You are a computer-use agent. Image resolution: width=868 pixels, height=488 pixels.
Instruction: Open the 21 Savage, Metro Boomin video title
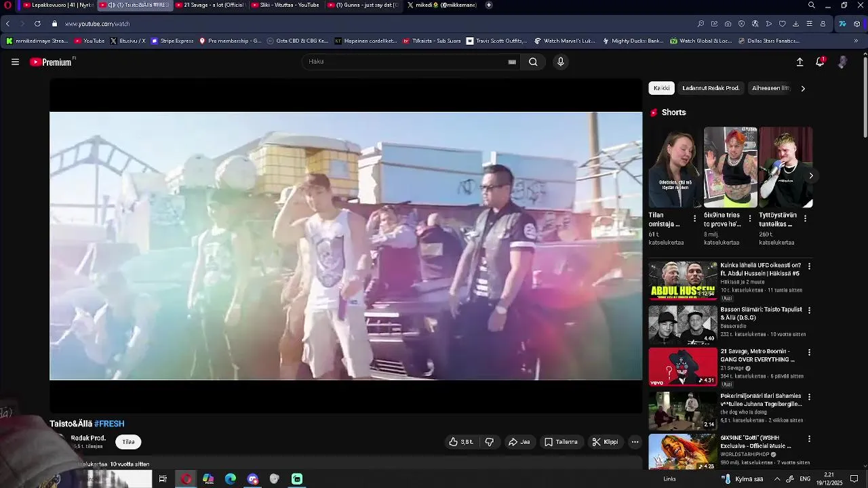[757, 356]
